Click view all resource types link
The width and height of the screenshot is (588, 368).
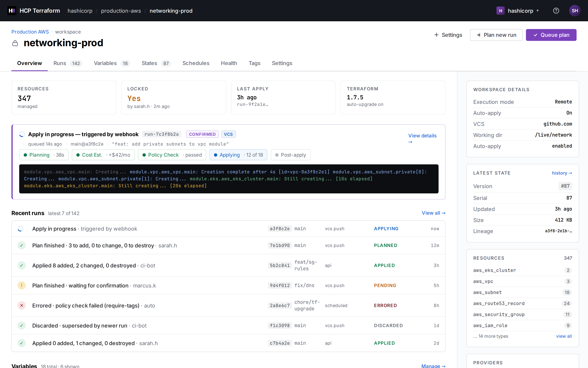click(x=564, y=336)
